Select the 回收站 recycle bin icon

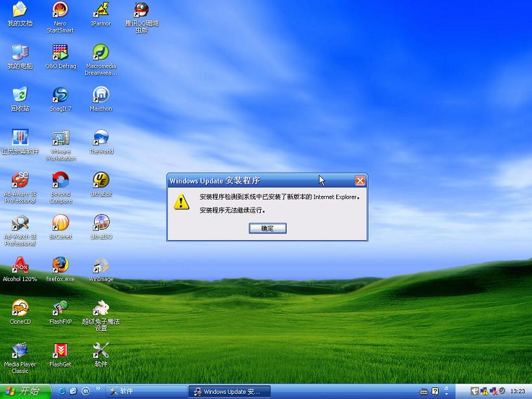point(20,99)
